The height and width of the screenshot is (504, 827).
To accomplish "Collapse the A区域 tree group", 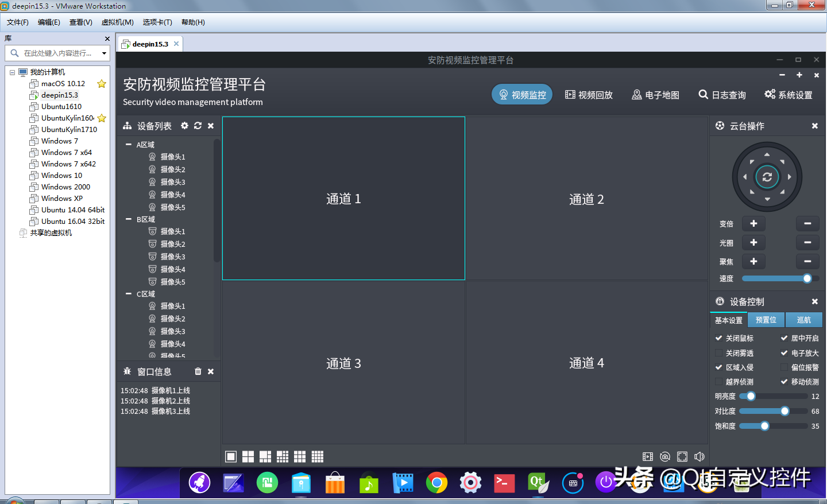I will tap(129, 145).
